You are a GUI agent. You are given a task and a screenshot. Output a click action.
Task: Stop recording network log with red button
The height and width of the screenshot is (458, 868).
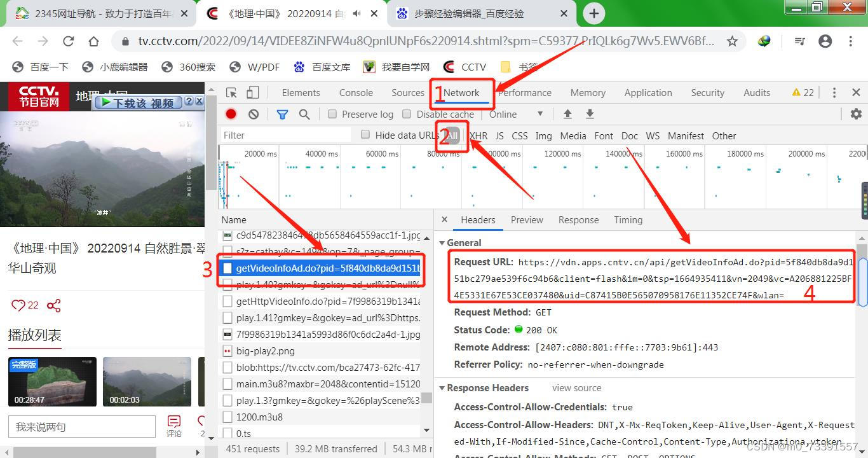point(231,114)
